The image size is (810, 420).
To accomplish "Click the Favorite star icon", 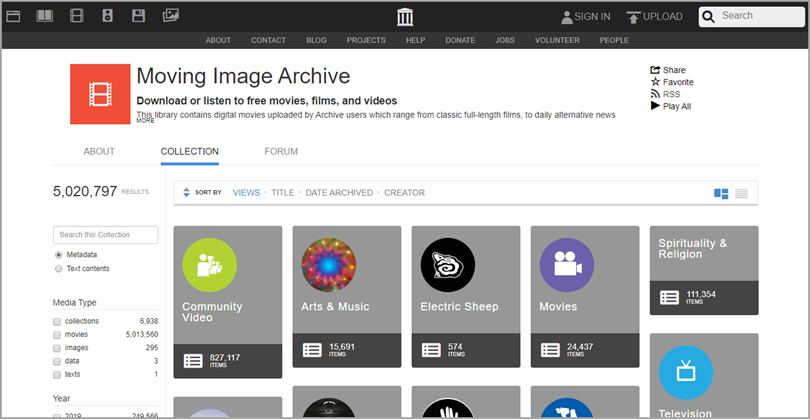I will (655, 82).
